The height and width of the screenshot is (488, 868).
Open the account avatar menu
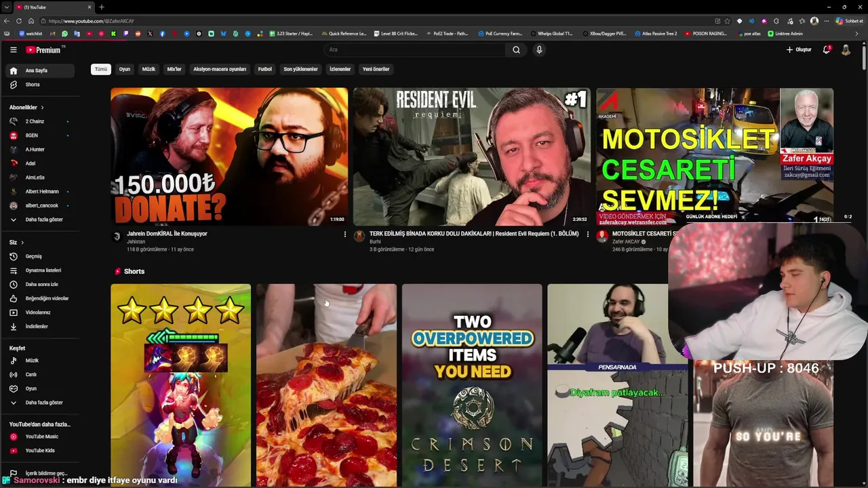coord(846,49)
